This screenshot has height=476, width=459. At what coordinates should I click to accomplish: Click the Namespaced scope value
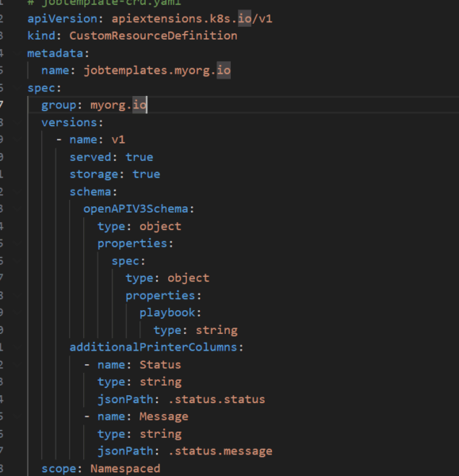(125, 468)
